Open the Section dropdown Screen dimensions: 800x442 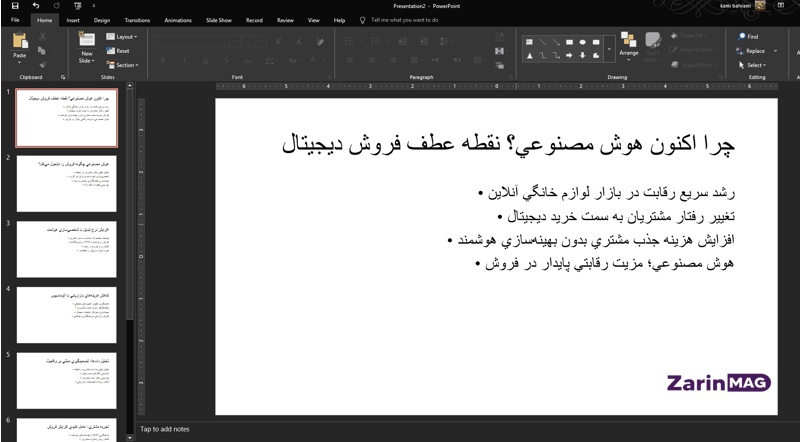pos(122,65)
